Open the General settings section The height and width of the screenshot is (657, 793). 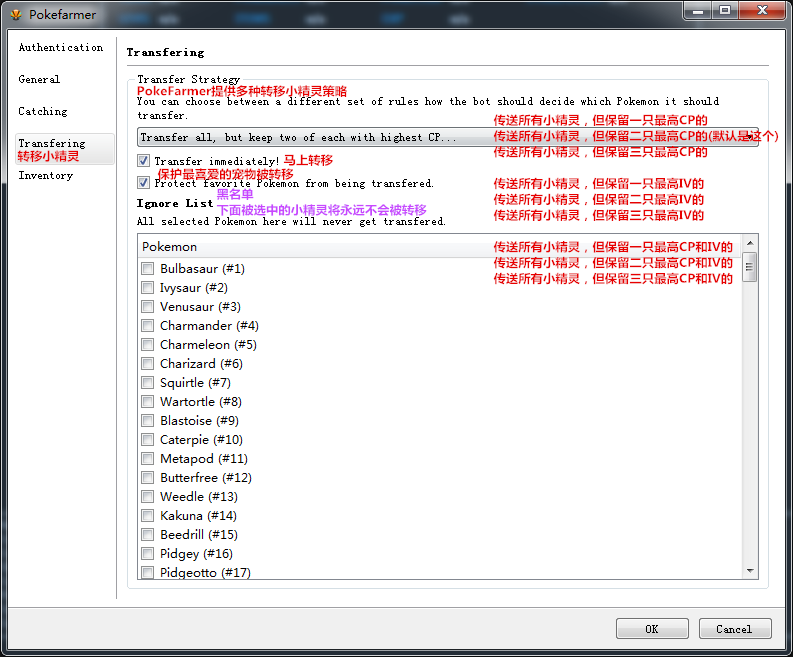[x=39, y=79]
